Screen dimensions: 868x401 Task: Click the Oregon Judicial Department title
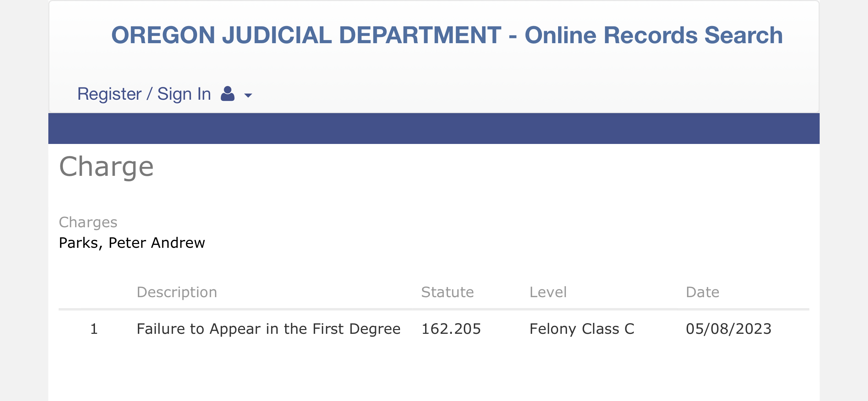[447, 35]
